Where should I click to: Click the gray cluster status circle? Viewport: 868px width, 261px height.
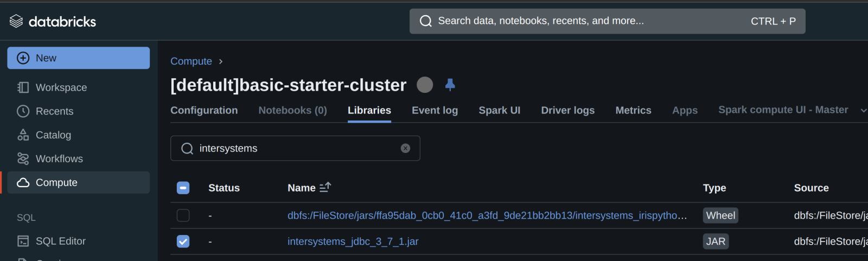click(425, 85)
